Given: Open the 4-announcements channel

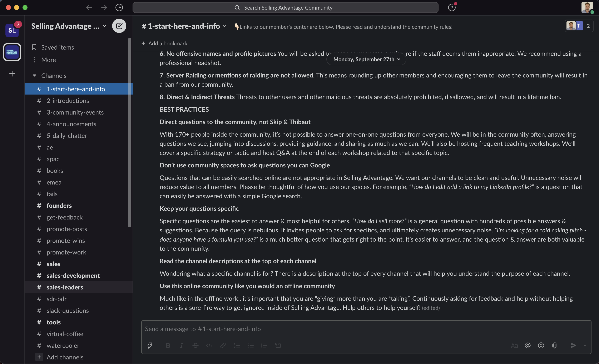Looking at the screenshot, I should click(79, 124).
